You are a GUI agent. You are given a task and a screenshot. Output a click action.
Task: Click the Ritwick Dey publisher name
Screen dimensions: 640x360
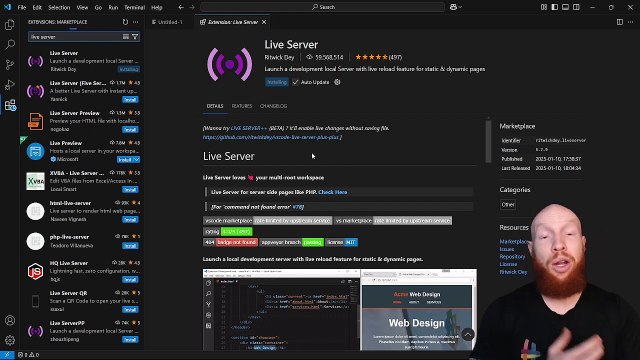point(279,57)
